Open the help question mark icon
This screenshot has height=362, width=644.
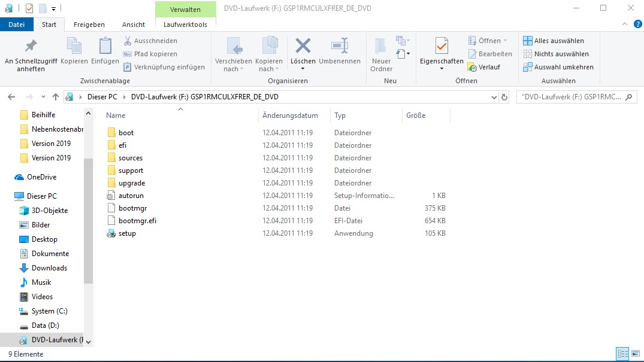(x=638, y=24)
